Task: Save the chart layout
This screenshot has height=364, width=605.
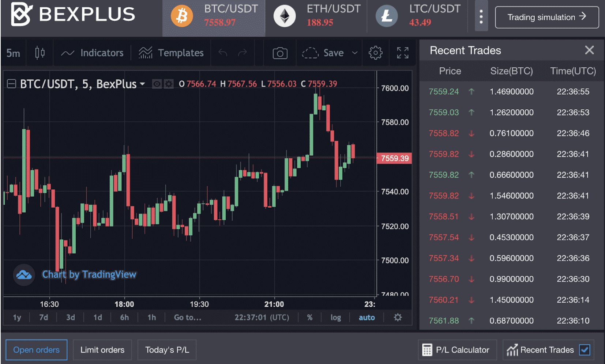Action: coord(323,53)
